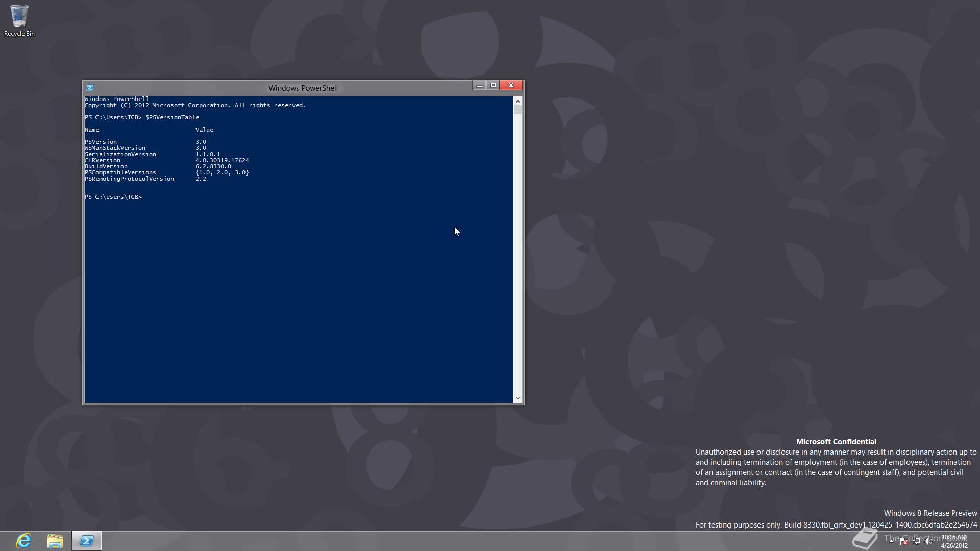Click the CLRVersion value 4.0.30319.17624
This screenshot has width=980, height=551.
tap(222, 160)
